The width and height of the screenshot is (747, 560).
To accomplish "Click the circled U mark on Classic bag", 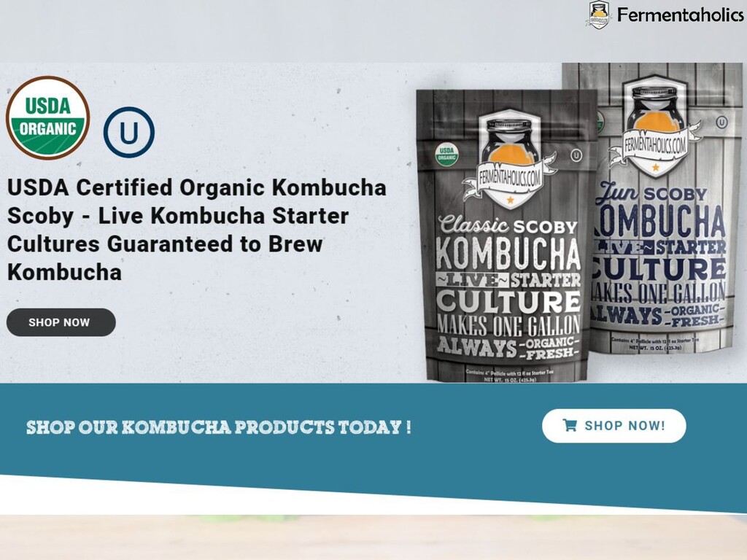I will coord(576,155).
